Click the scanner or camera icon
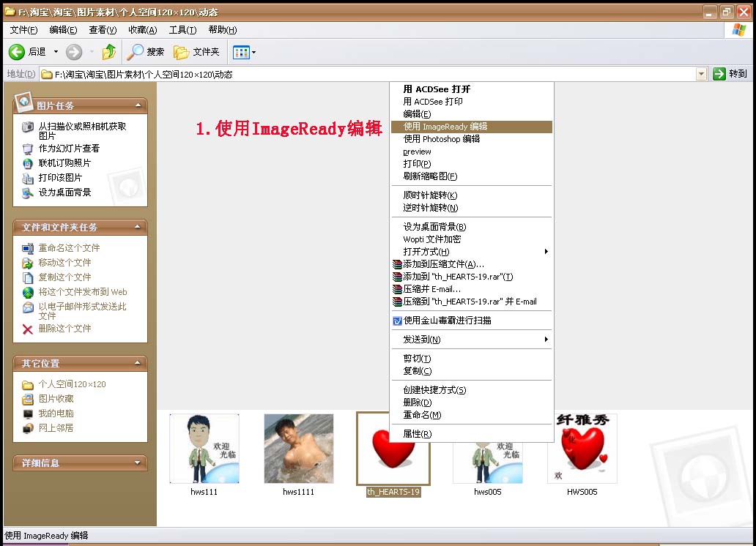The width and height of the screenshot is (756, 546). 28,127
